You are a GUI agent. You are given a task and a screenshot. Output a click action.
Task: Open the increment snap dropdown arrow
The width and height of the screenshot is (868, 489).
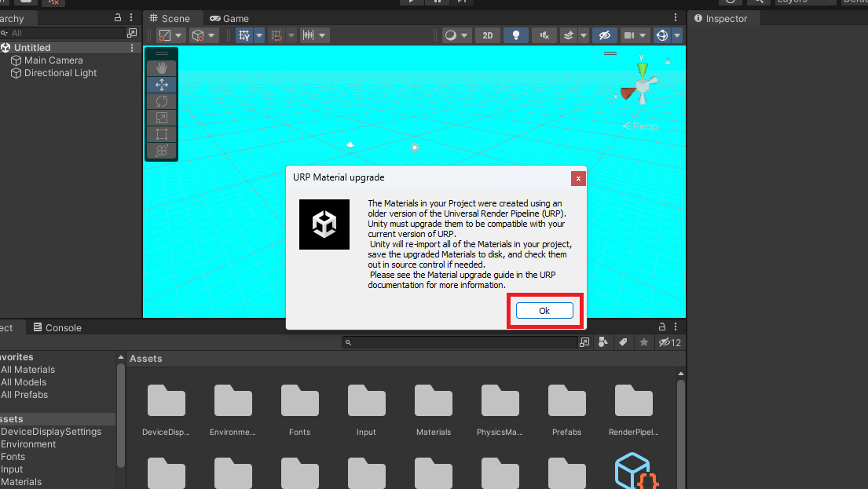click(291, 35)
